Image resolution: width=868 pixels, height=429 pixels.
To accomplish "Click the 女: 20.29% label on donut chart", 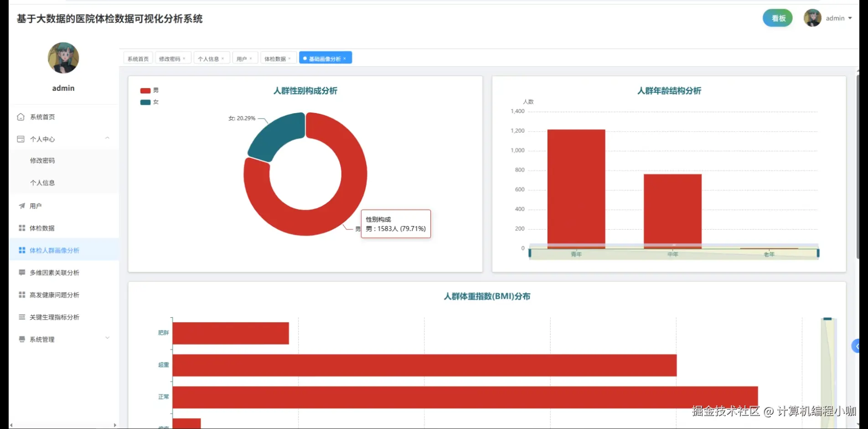I will [x=242, y=118].
